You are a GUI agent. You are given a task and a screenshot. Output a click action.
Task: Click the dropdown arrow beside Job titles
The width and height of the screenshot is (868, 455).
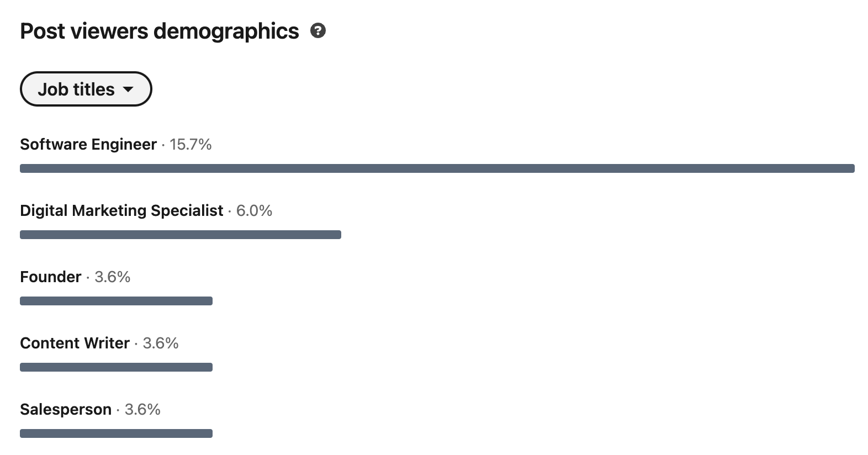tap(128, 89)
